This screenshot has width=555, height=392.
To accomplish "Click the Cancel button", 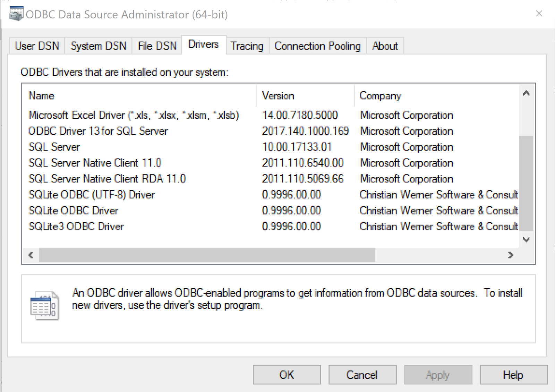I will coord(362,375).
